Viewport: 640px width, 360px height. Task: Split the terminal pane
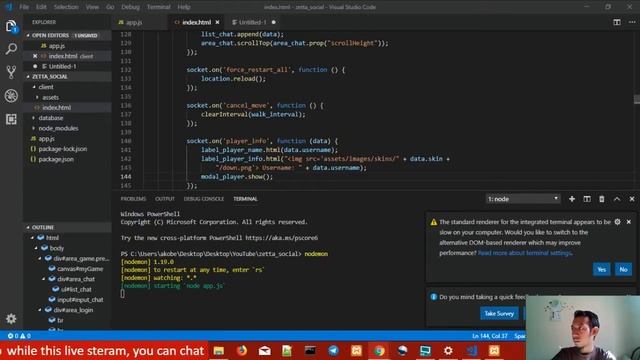587,199
